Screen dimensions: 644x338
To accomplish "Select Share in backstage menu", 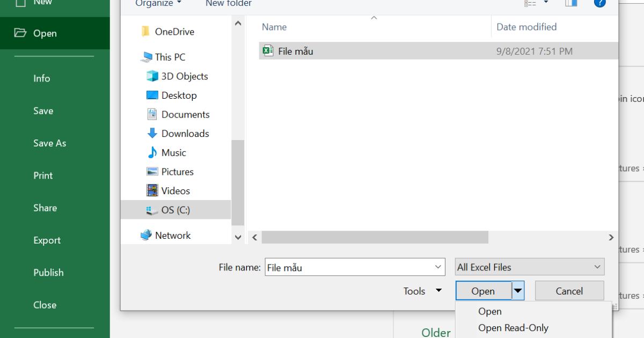I will click(x=45, y=208).
